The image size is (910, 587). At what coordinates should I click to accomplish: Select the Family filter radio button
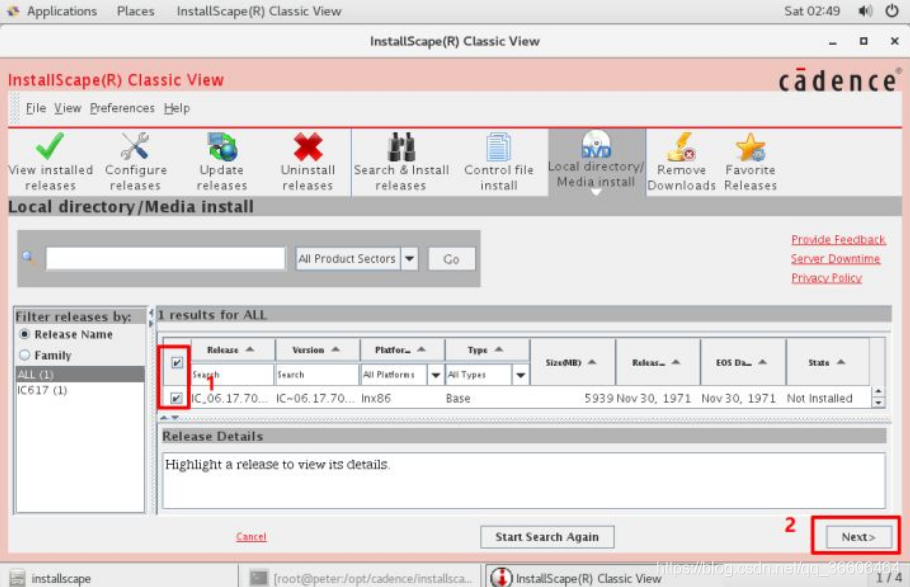point(25,355)
